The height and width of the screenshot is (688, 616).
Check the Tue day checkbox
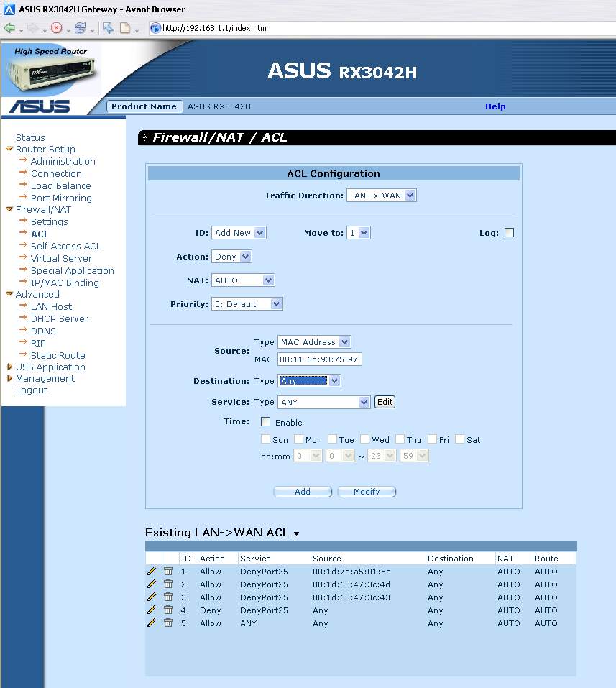332,439
